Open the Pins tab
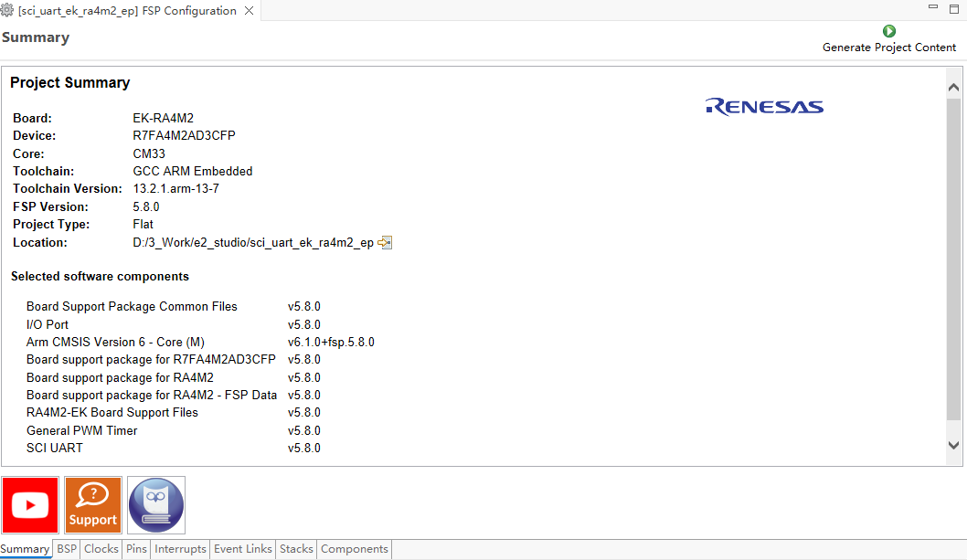This screenshot has width=967, height=560. click(x=136, y=549)
